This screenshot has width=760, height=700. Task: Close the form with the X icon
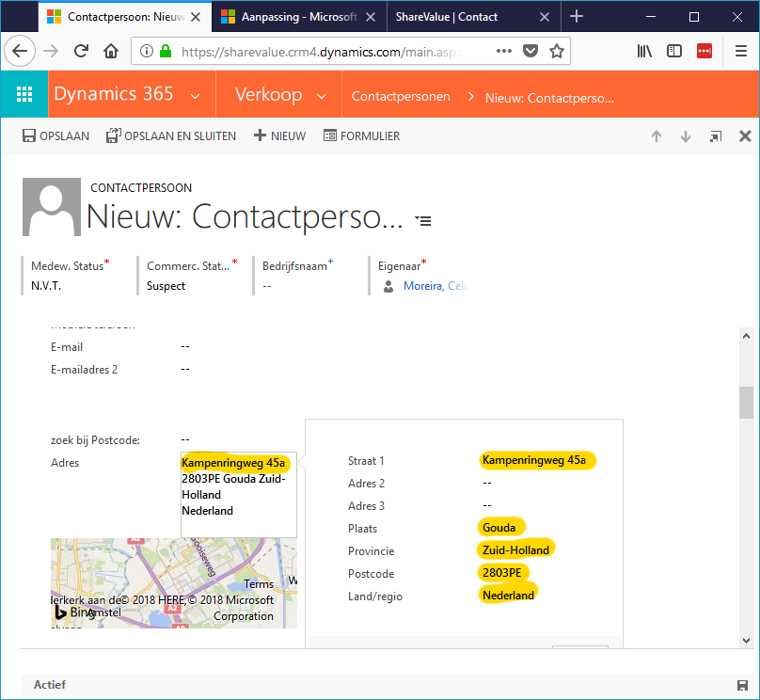745,136
